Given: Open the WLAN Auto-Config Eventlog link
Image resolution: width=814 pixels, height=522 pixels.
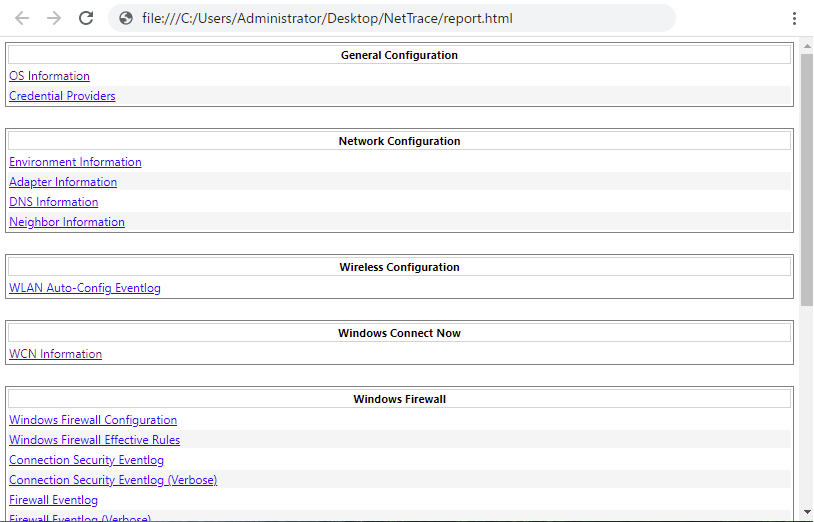Looking at the screenshot, I should click(85, 288).
